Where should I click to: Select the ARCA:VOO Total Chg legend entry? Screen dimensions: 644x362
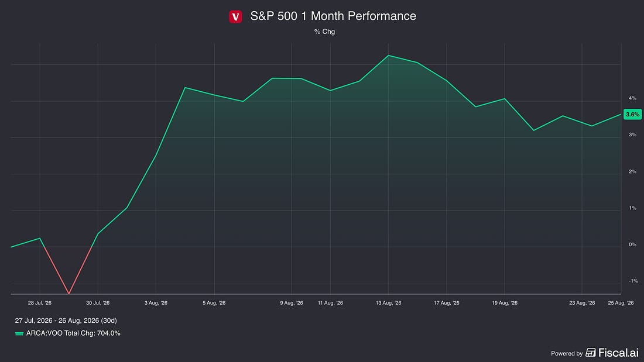[x=68, y=333]
